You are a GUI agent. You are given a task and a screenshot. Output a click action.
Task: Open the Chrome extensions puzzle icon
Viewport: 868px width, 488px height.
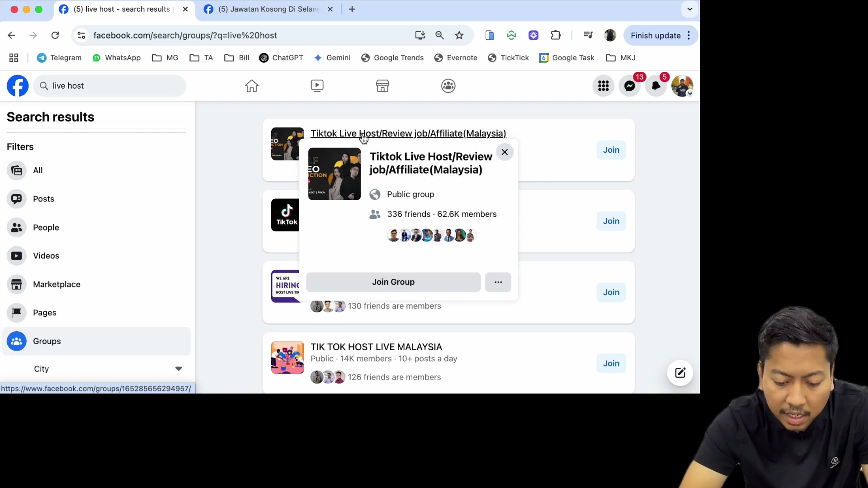tap(556, 35)
